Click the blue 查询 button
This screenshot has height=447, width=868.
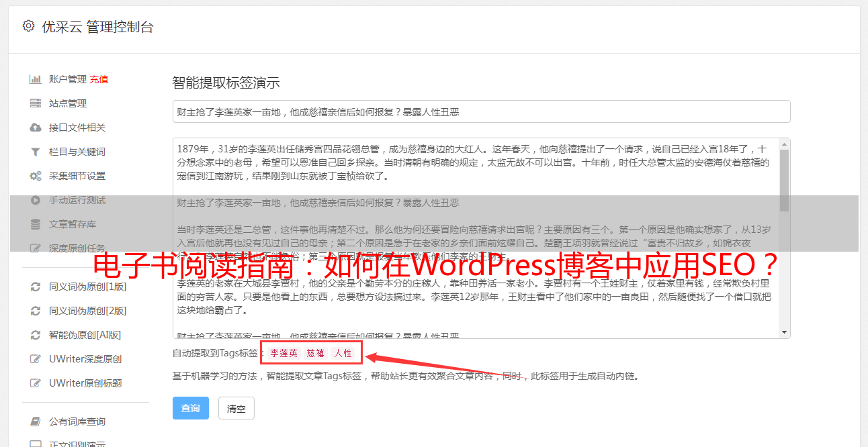click(191, 408)
